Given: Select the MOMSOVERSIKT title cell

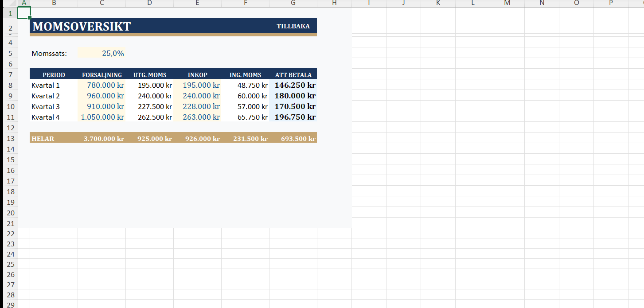Looking at the screenshot, I should click(82, 27).
